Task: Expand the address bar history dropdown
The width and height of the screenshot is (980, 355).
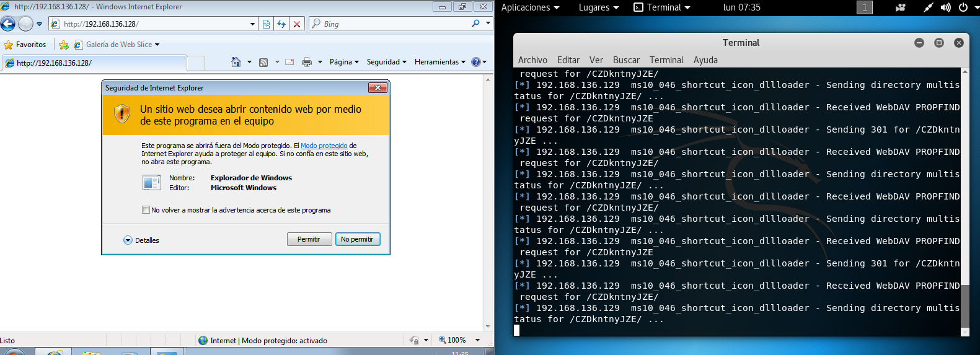Action: [x=252, y=24]
